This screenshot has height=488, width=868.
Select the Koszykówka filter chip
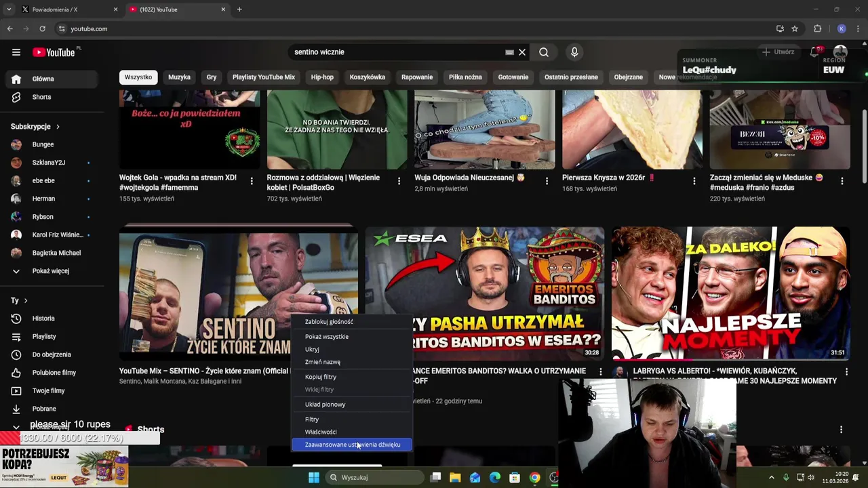tap(368, 77)
